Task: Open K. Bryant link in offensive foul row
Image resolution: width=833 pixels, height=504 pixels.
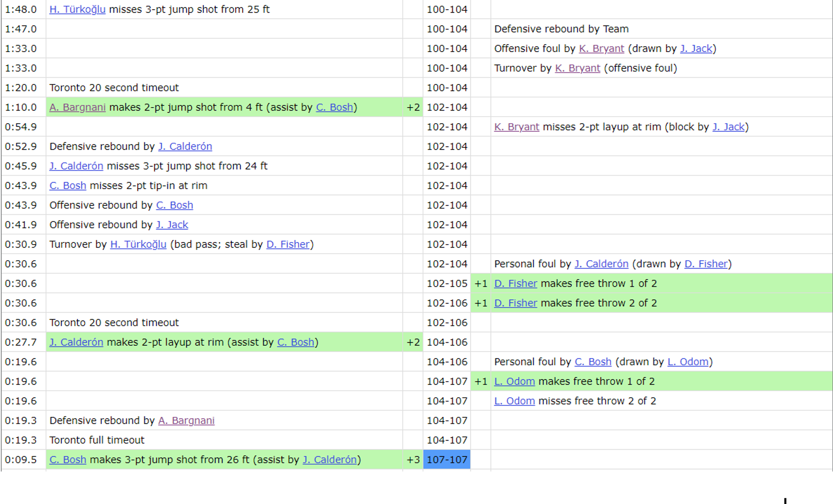Action: [601, 49]
